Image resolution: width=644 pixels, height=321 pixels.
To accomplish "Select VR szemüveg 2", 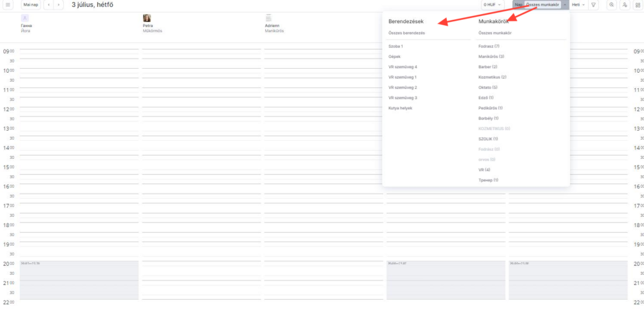I will [402, 87].
